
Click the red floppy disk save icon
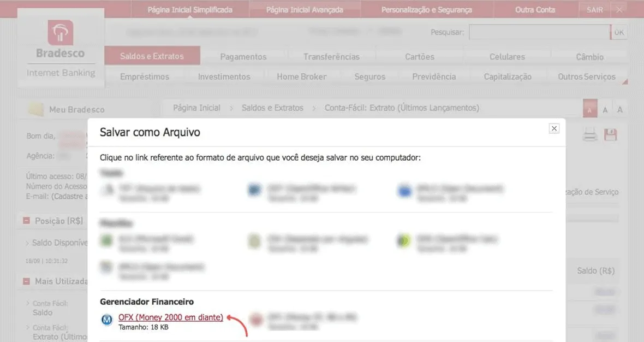610,135
